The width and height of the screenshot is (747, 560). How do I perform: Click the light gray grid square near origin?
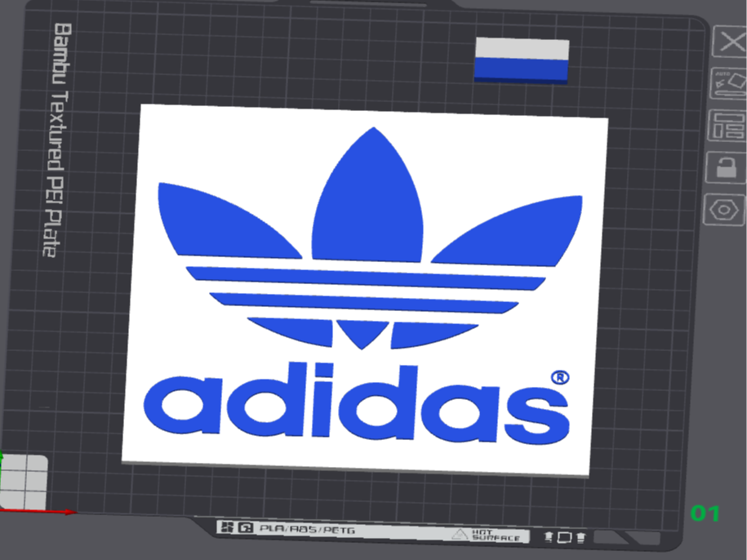pyautogui.click(x=24, y=482)
